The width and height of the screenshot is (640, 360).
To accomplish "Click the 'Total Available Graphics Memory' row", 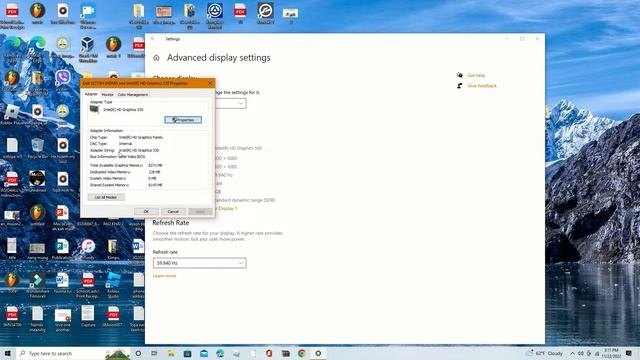I will tap(126, 166).
